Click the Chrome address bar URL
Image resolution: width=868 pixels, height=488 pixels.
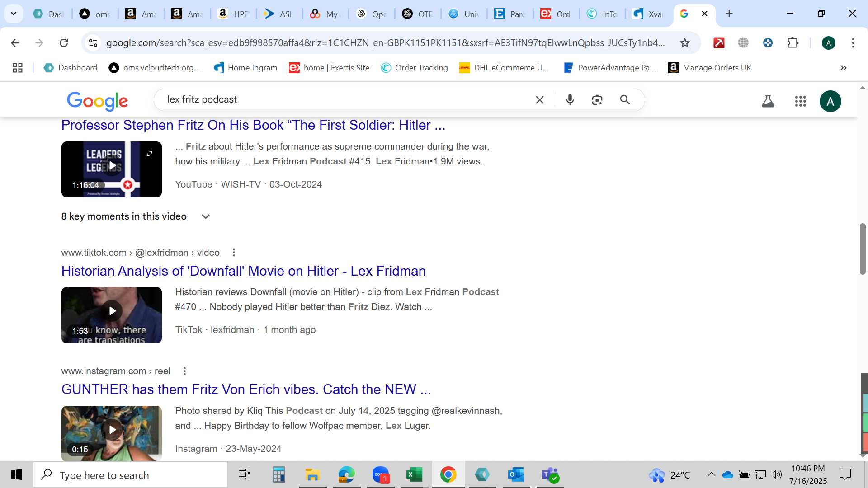[x=385, y=43]
